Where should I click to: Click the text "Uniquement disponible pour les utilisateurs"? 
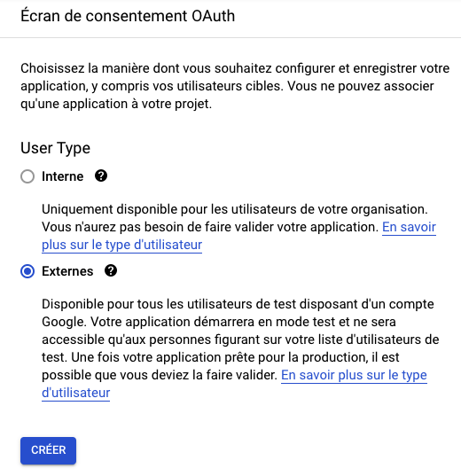(166, 209)
